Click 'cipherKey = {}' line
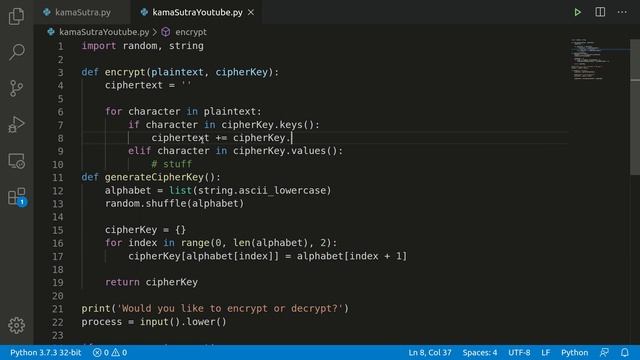Screen dimensions: 640x360 point(145,230)
